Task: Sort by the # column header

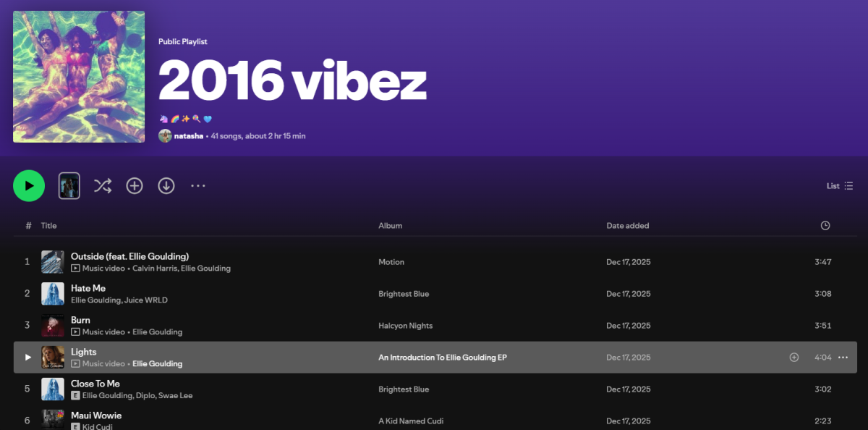Action: point(28,226)
